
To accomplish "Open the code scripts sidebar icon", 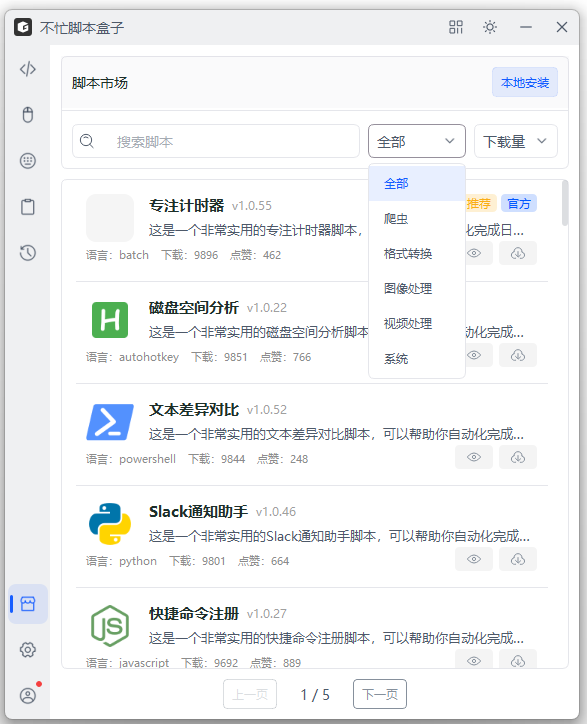I will tap(28, 69).
